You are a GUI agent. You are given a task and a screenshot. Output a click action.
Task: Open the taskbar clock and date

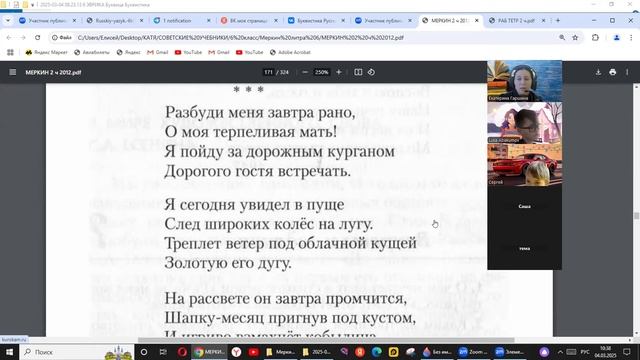(606, 352)
